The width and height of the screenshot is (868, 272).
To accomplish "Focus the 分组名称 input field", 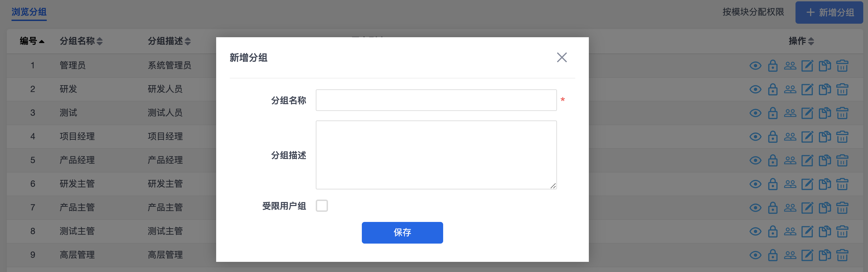I will pos(436,100).
